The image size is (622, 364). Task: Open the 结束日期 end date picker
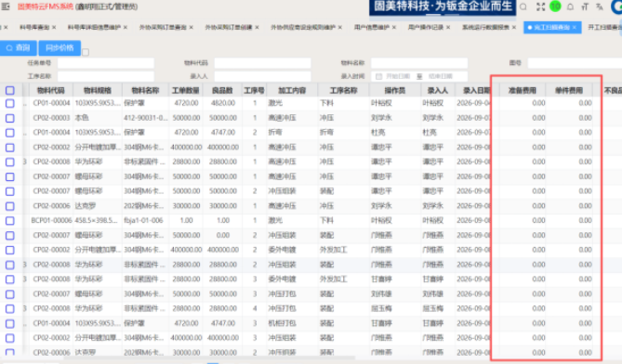441,76
